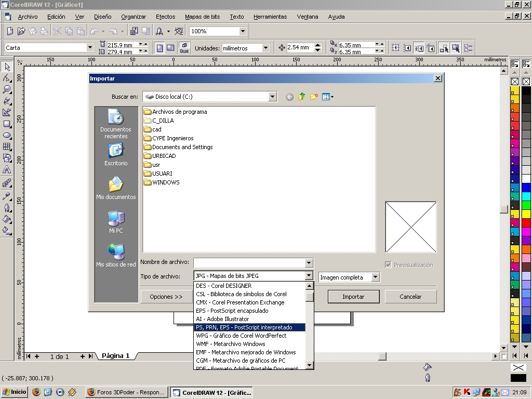Screen dimensions: 532x399
Task: Open the Tipo de archivo dropdown
Action: point(309,276)
